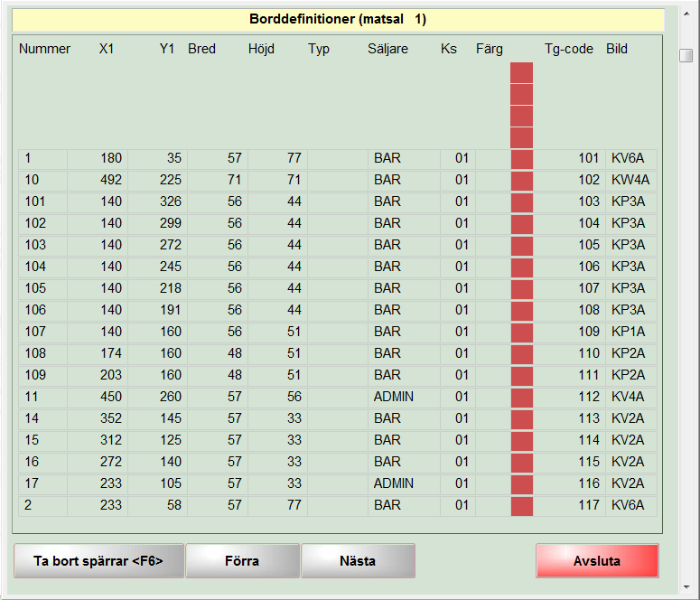Select the color swatch for table 17

click(x=522, y=483)
